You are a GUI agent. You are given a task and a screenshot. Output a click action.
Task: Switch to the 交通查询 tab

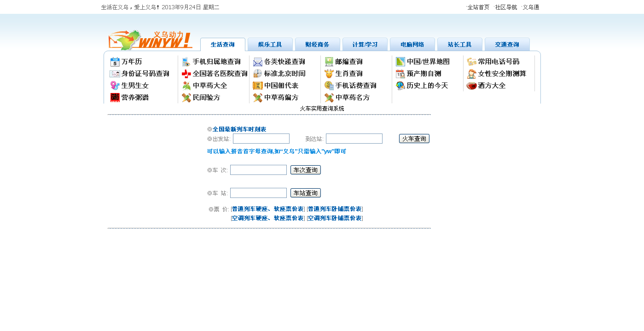pos(507,44)
